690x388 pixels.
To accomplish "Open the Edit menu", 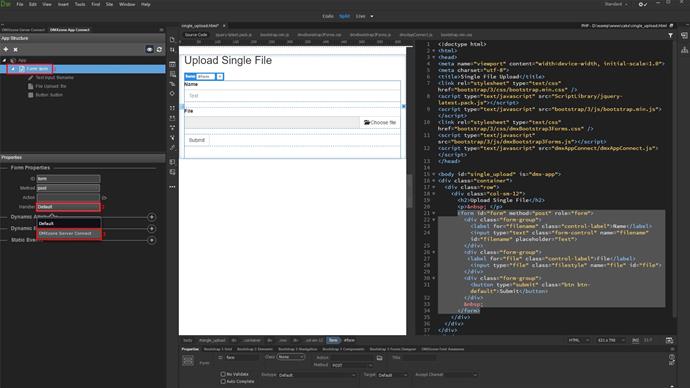I will (x=33, y=4).
